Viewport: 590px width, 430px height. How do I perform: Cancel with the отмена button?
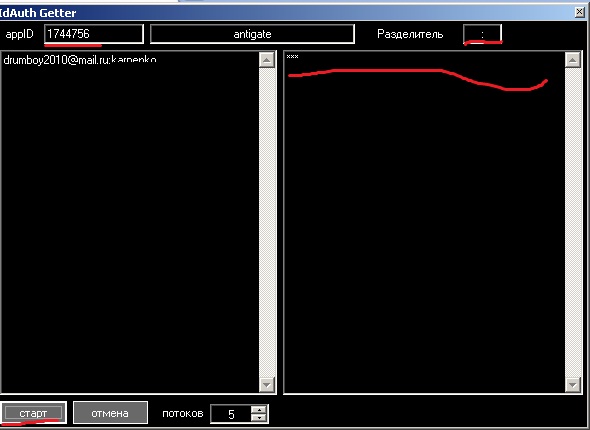110,413
